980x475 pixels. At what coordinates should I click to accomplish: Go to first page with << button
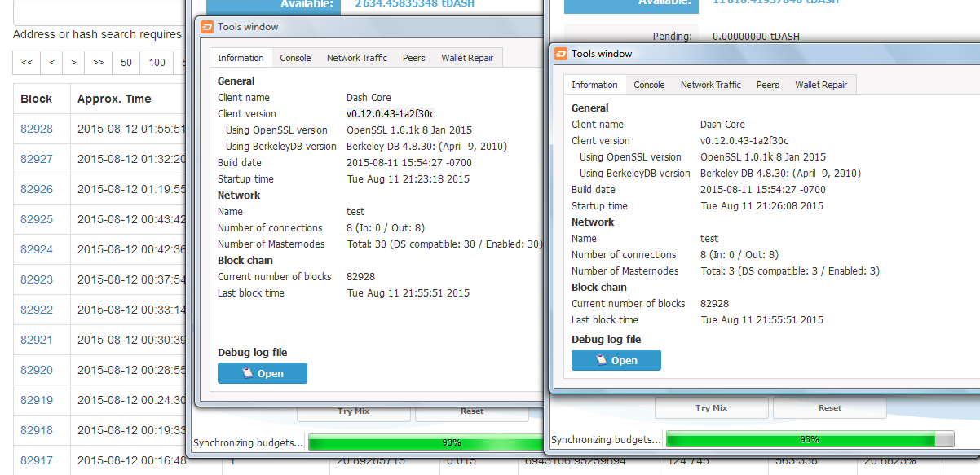click(27, 62)
